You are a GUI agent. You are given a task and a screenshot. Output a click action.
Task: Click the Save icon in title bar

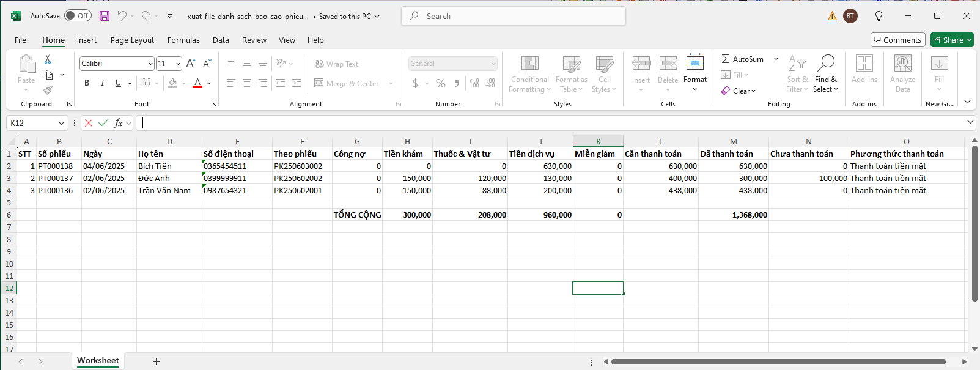tap(105, 16)
